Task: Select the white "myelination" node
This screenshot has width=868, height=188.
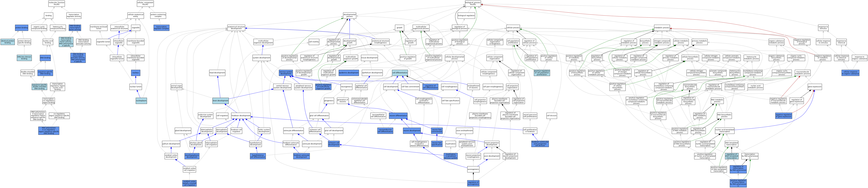Action: click(451, 144)
